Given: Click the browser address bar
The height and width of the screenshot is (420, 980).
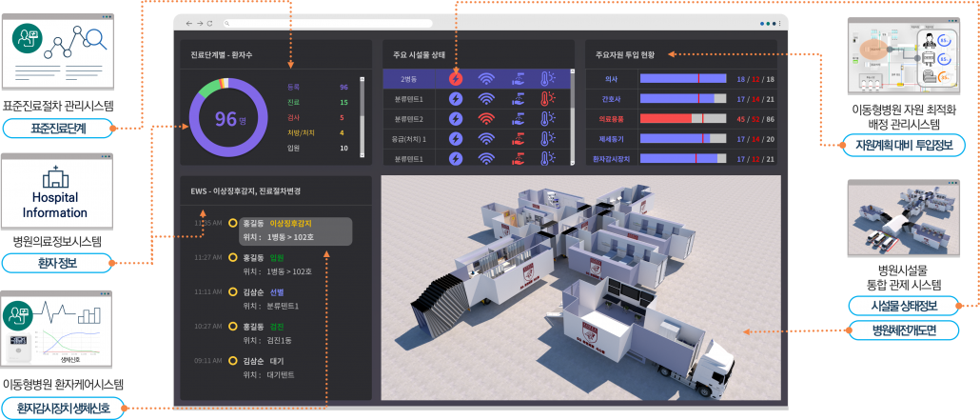Looking at the screenshot, I should (x=476, y=23).
